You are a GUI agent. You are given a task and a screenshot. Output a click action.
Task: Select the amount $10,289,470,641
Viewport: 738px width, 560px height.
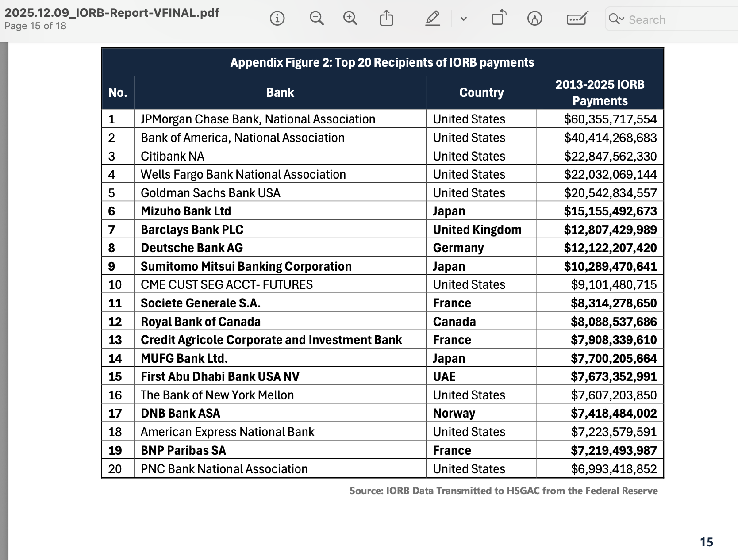611,266
